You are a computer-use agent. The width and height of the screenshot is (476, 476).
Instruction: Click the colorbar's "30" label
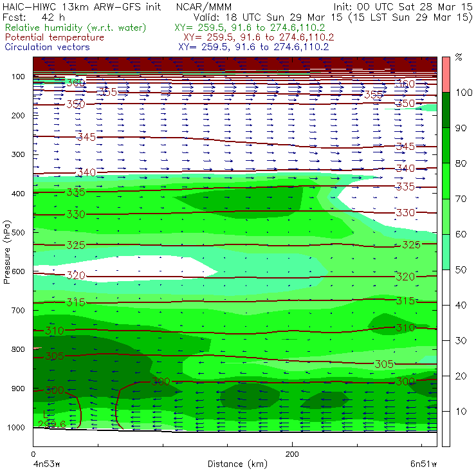tap(461, 341)
